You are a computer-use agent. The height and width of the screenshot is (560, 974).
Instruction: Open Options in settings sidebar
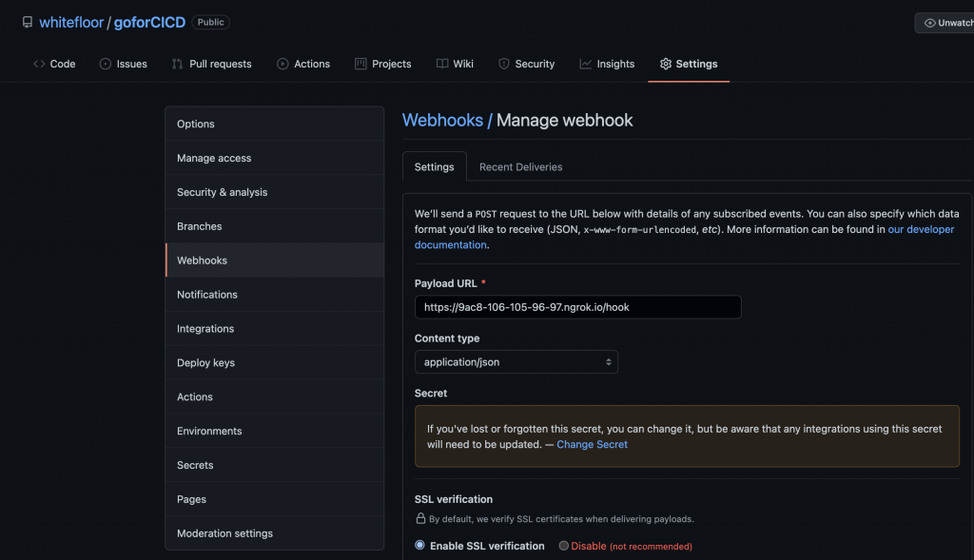(275, 124)
